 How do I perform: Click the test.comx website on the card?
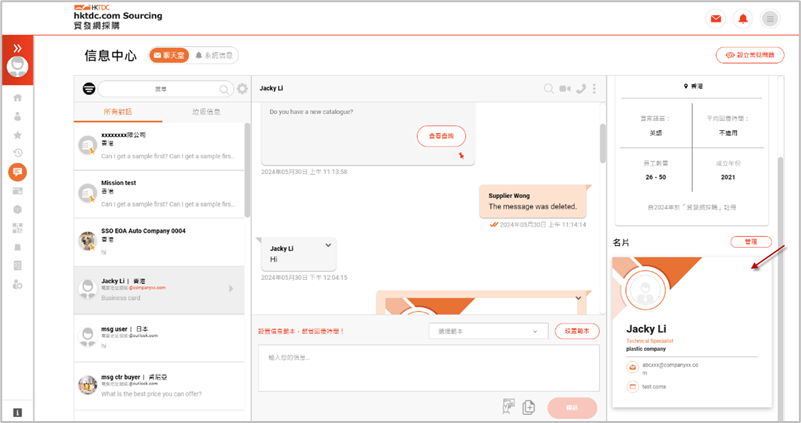653,387
